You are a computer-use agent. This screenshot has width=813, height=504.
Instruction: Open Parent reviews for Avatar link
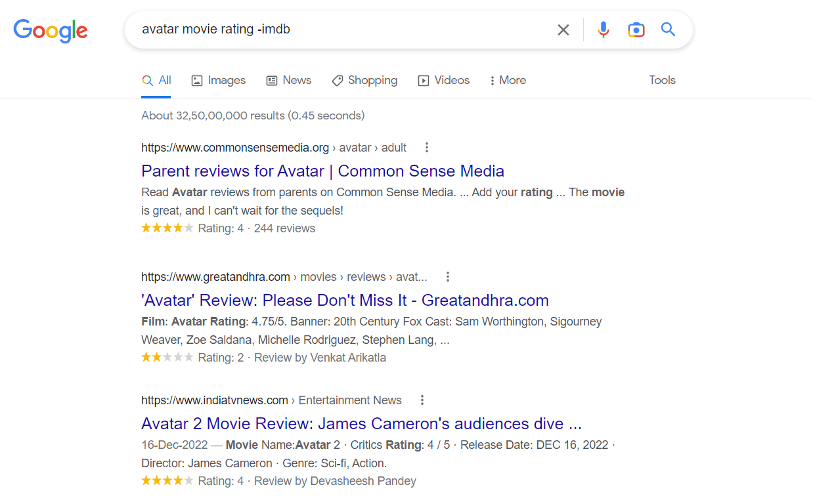point(323,171)
